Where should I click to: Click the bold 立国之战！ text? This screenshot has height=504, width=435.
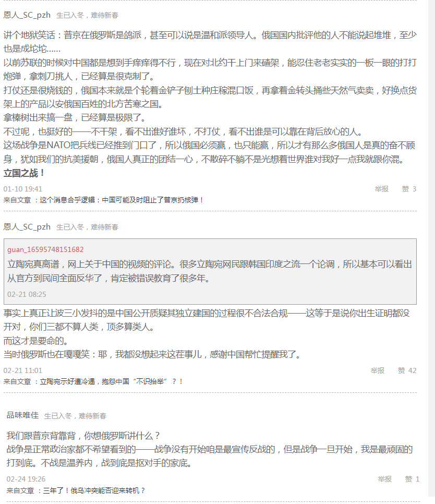click(24, 173)
